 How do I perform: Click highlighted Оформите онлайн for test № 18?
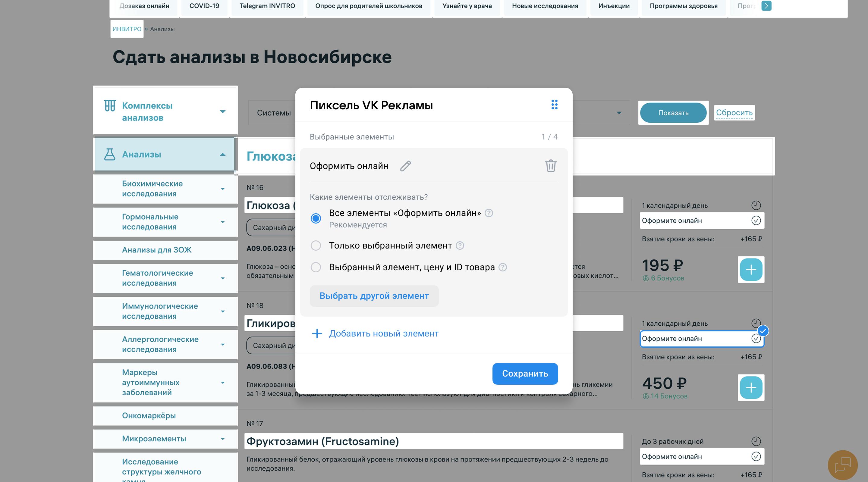pyautogui.click(x=702, y=339)
